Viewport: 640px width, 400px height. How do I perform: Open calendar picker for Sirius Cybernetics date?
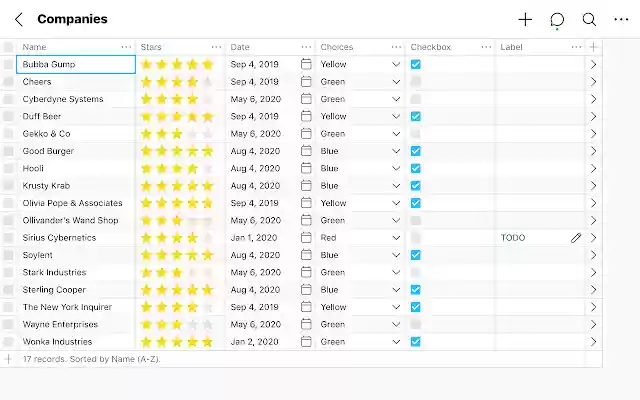[306, 238]
